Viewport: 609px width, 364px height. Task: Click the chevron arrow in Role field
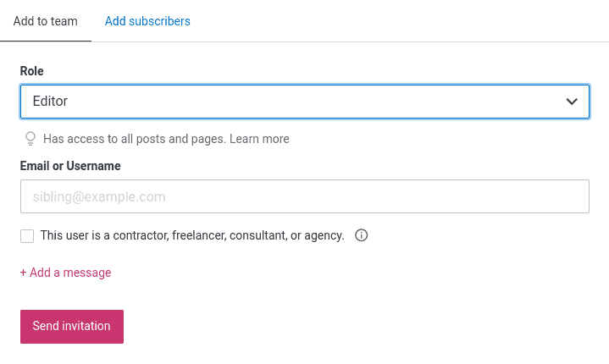(572, 102)
